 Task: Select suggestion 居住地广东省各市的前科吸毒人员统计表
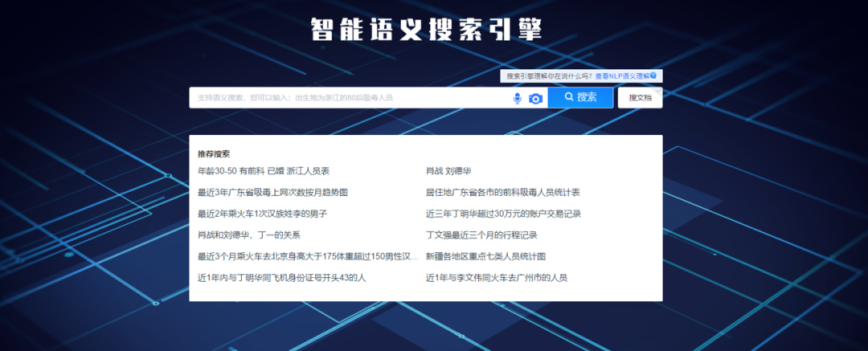pyautogui.click(x=502, y=193)
